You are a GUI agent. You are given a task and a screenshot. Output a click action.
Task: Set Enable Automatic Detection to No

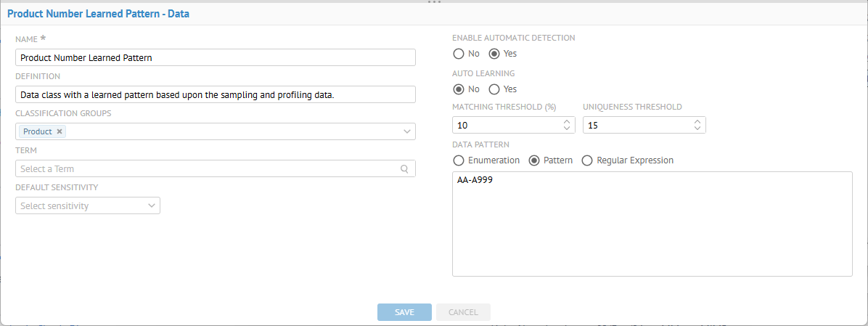(458, 54)
